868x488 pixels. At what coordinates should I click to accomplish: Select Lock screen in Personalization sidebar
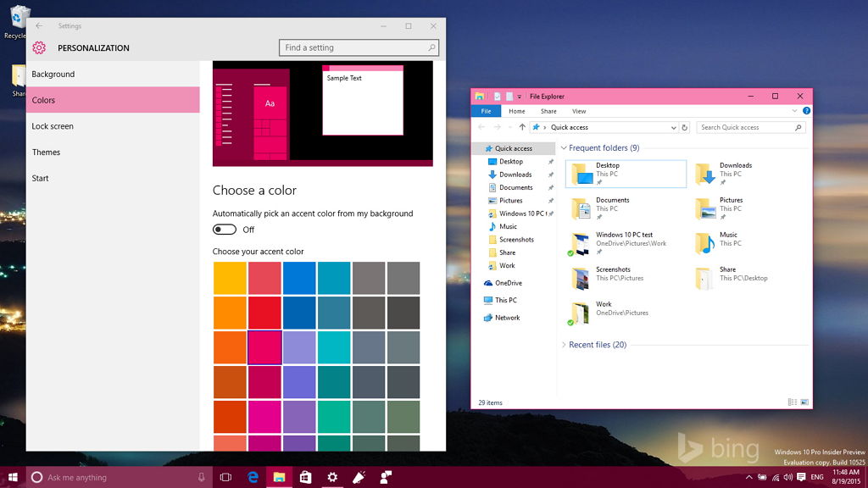[x=53, y=125]
